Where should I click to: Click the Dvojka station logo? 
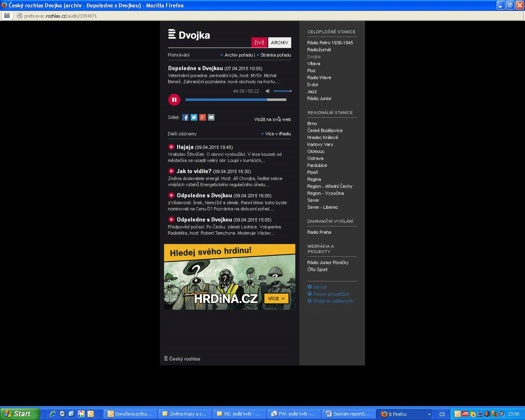(189, 35)
